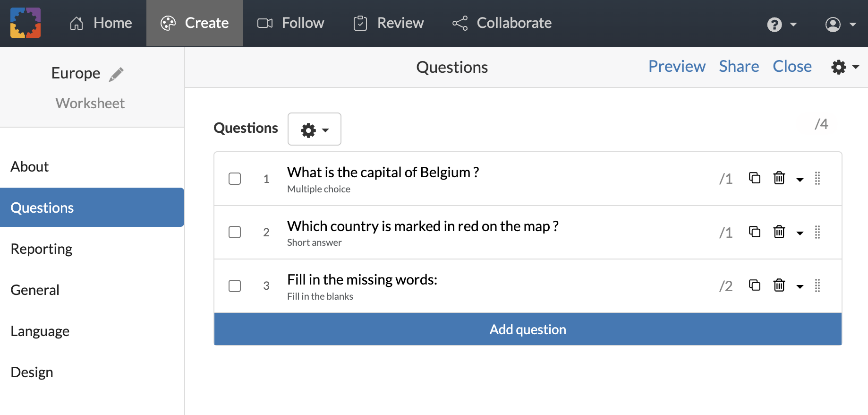The width and height of the screenshot is (868, 415).
Task: Open the Review tab
Action: click(x=388, y=23)
